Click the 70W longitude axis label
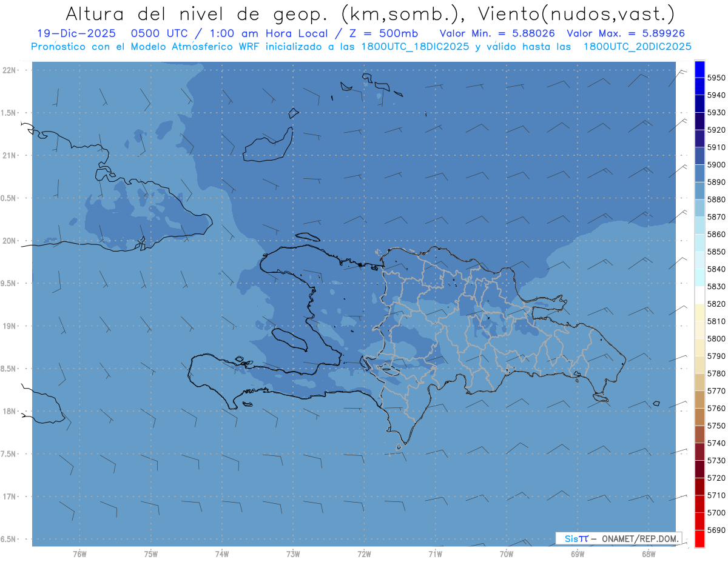 click(x=507, y=554)
